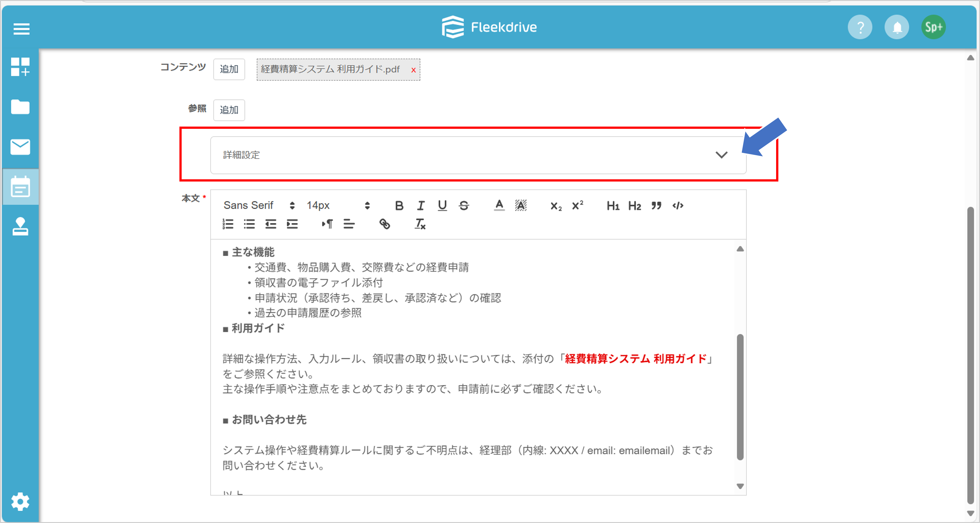Image resolution: width=980 pixels, height=523 pixels.
Task: Open the Sp+ user avatar menu
Action: pos(934,27)
